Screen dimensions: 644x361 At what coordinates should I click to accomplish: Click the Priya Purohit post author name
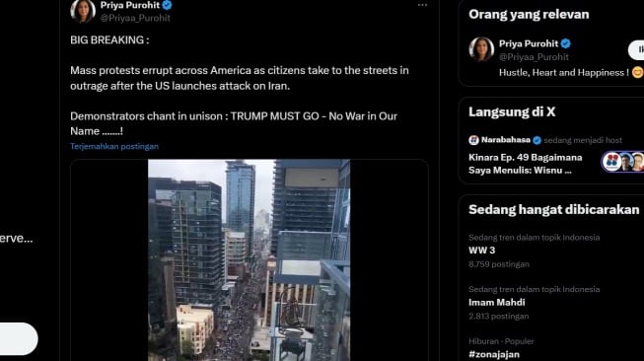pos(130,5)
